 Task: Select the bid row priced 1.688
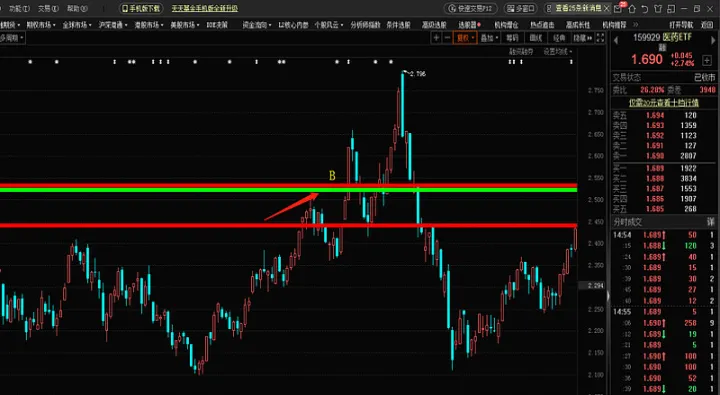[664, 179]
